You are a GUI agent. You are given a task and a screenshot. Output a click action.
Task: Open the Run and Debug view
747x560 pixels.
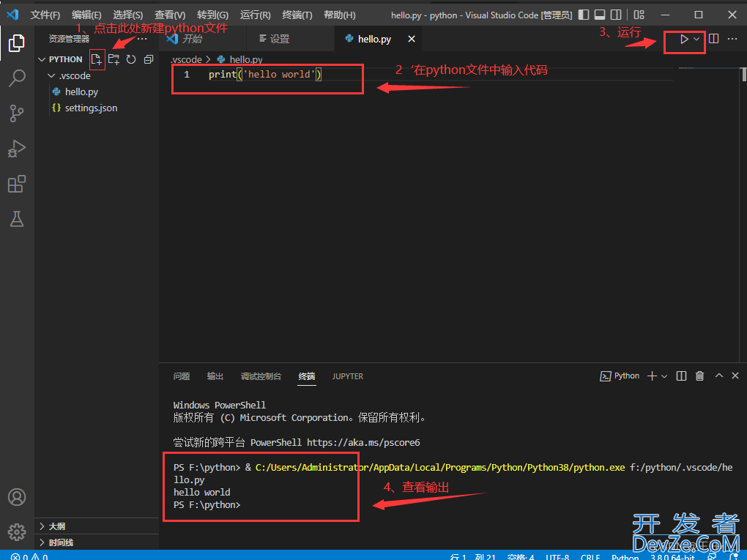(17, 149)
